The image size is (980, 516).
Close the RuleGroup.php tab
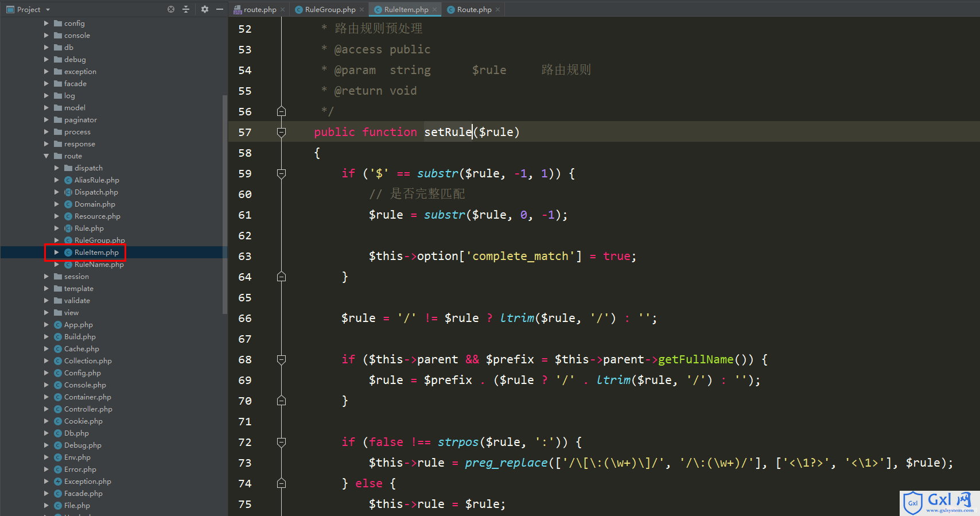[361, 10]
